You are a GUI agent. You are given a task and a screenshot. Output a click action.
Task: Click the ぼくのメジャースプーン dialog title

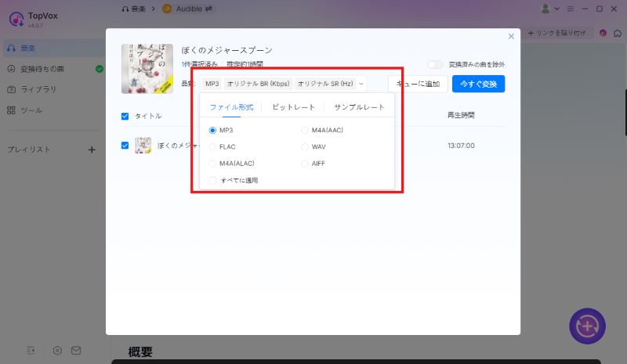point(227,50)
